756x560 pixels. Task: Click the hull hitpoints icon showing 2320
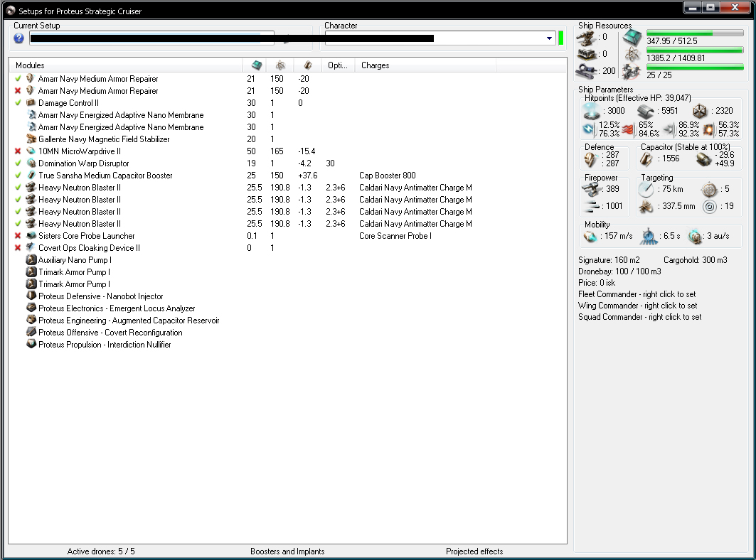(700, 112)
